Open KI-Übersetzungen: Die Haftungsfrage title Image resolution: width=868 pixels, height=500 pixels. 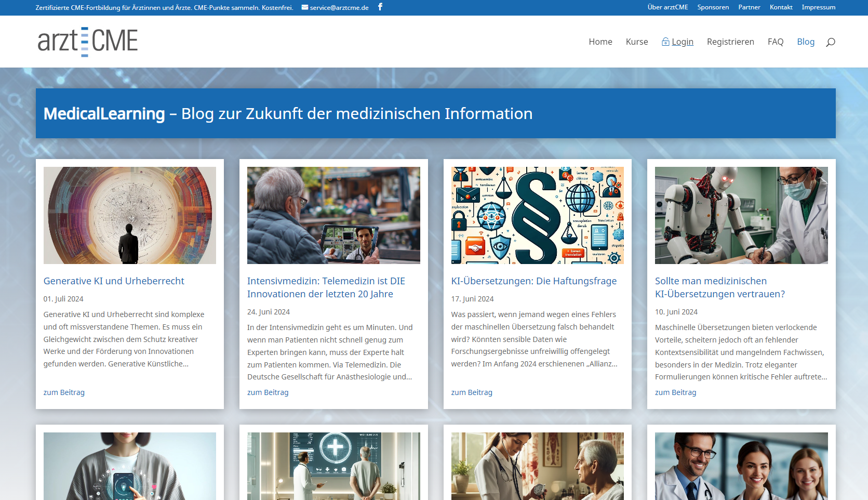[534, 281]
